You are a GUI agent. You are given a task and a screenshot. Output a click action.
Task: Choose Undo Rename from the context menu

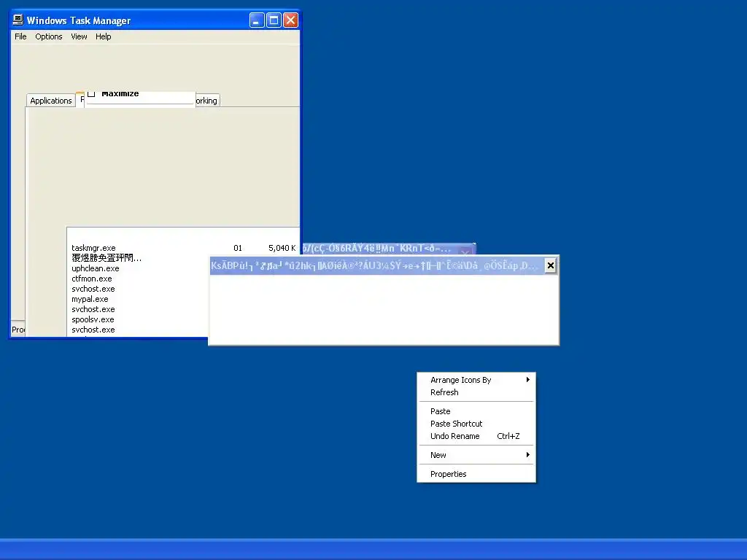[x=476, y=436]
